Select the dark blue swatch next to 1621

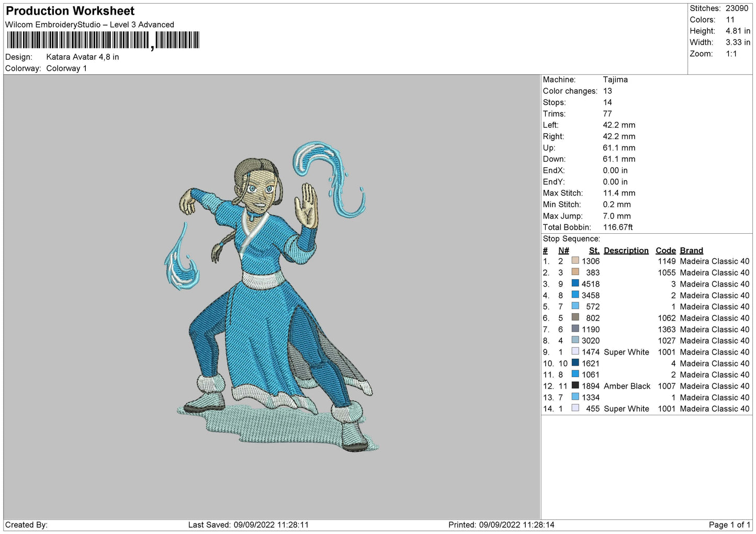(x=576, y=363)
